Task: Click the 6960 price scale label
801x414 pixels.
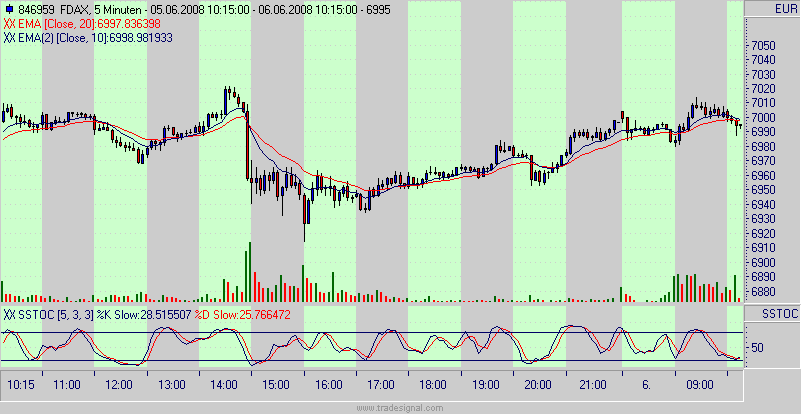Action: [763, 176]
